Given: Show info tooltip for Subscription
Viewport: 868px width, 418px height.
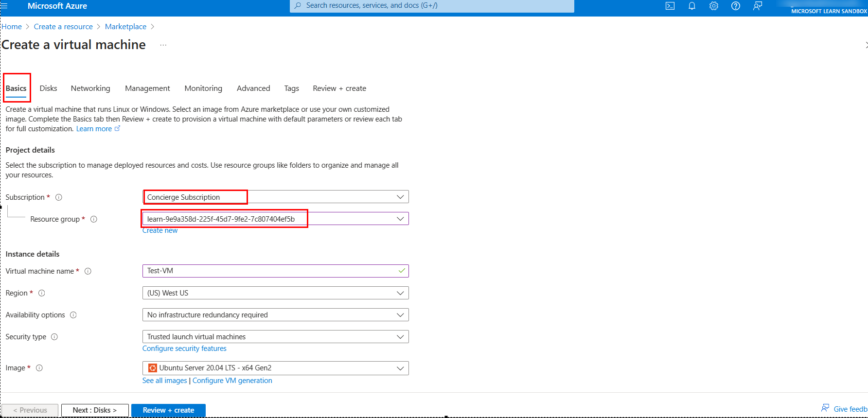Looking at the screenshot, I should pyautogui.click(x=59, y=197).
